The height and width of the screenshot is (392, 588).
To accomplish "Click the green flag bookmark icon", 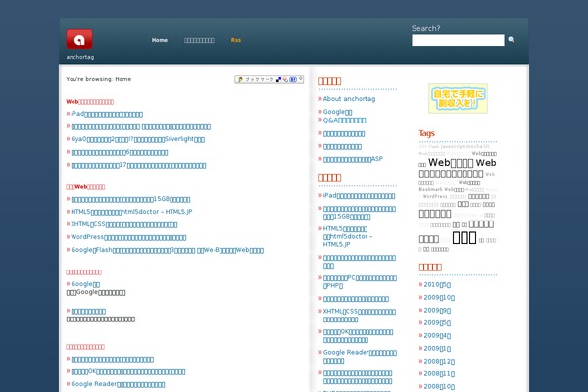I will 240,80.
